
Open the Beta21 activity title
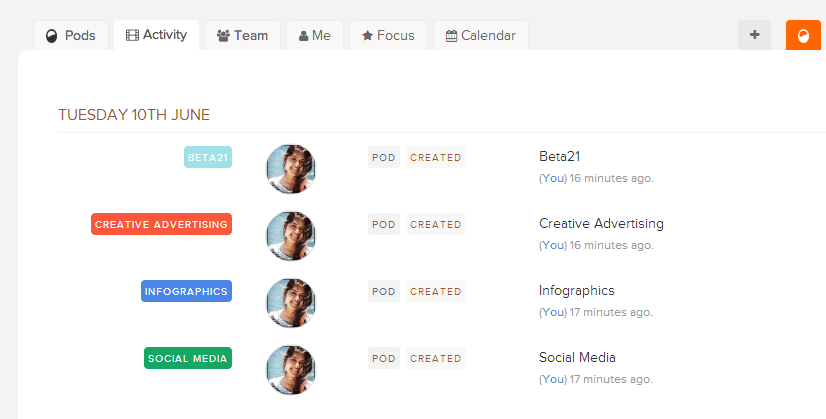[x=559, y=156]
